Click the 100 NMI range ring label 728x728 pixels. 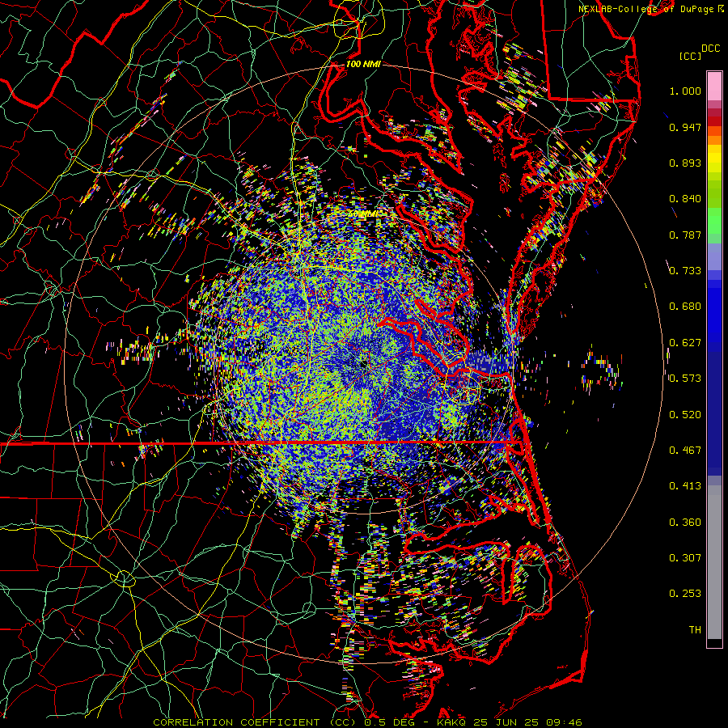point(363,64)
